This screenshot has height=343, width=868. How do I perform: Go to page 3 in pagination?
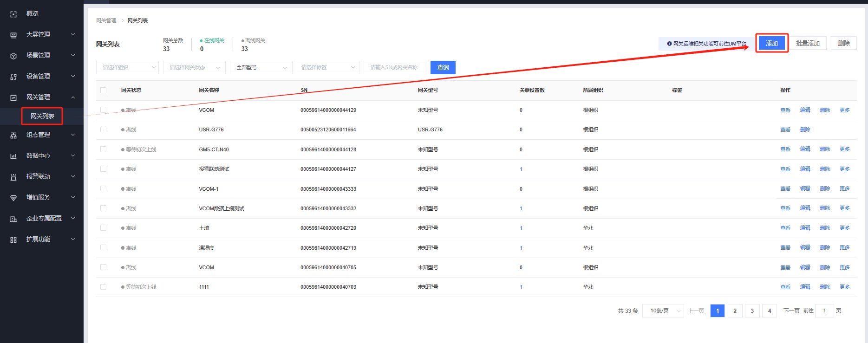coord(752,311)
